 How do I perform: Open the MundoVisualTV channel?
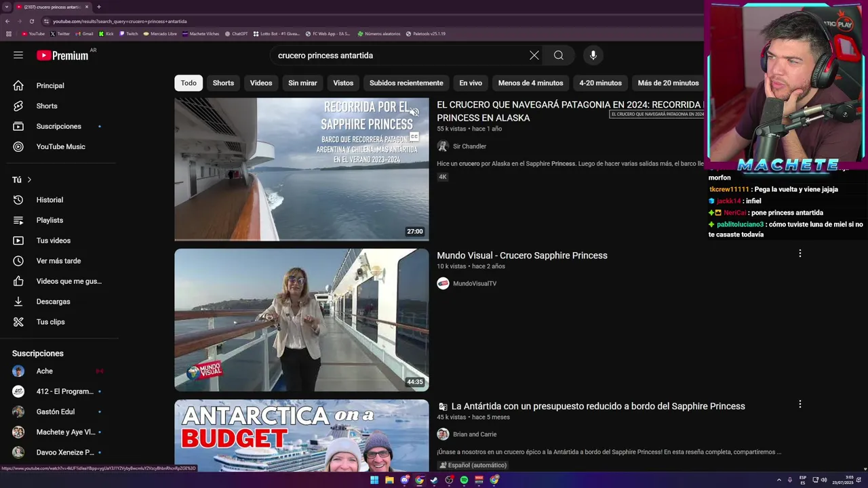[475, 283]
